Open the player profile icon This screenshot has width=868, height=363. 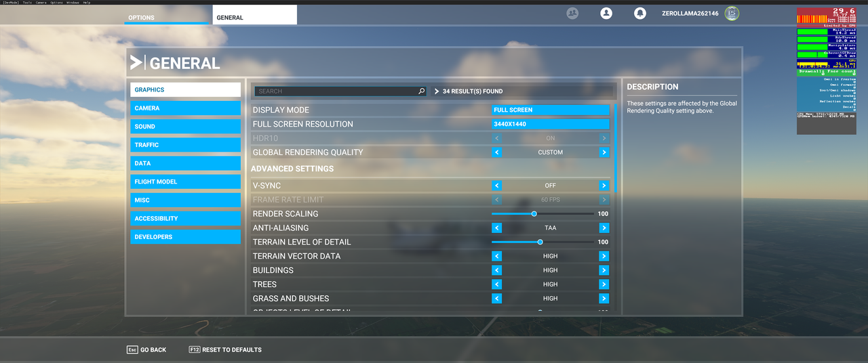tap(606, 14)
